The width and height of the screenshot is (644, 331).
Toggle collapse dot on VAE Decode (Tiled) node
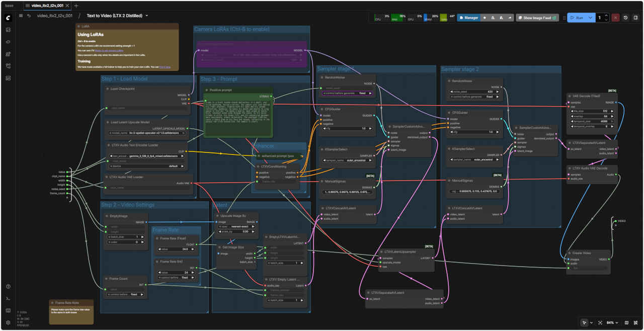click(570, 96)
